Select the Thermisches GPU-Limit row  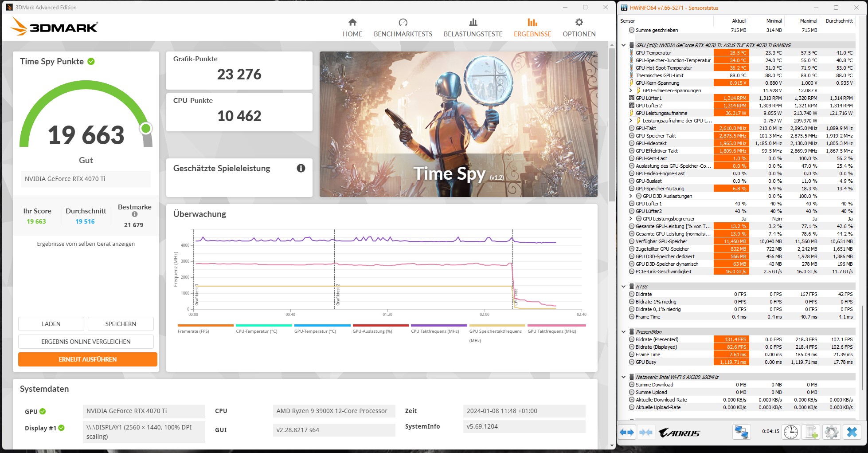point(741,75)
